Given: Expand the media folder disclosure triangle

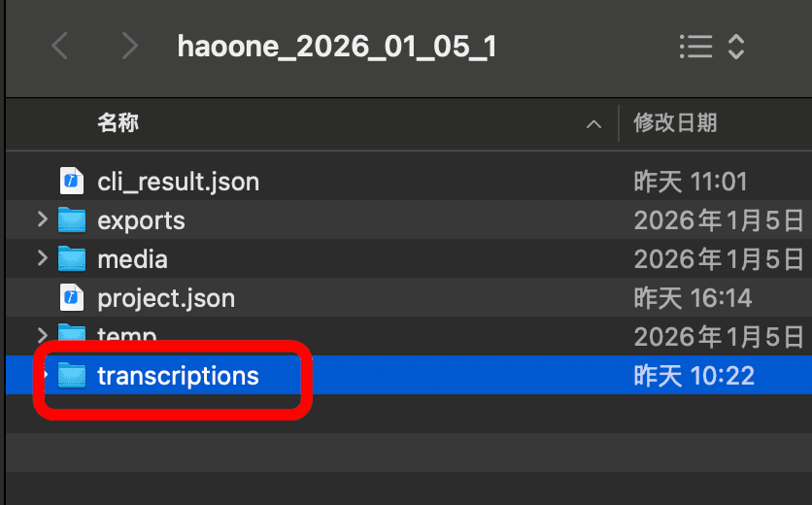Looking at the screenshot, I should (42, 259).
